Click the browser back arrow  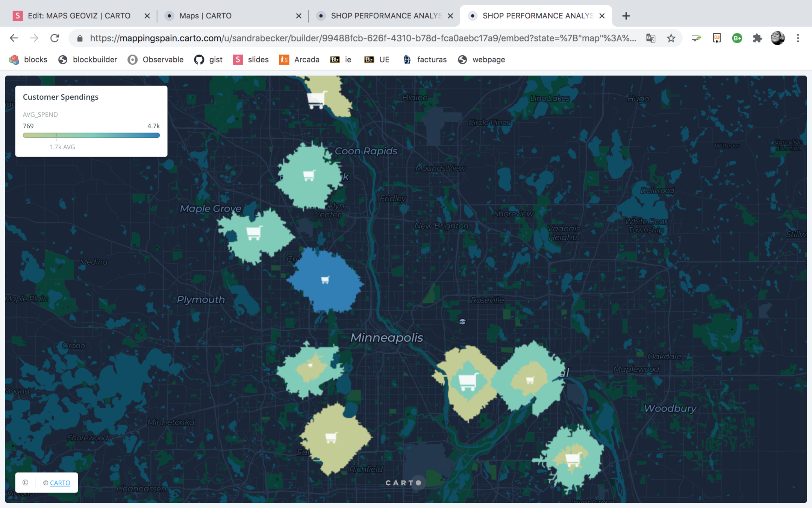coord(14,38)
